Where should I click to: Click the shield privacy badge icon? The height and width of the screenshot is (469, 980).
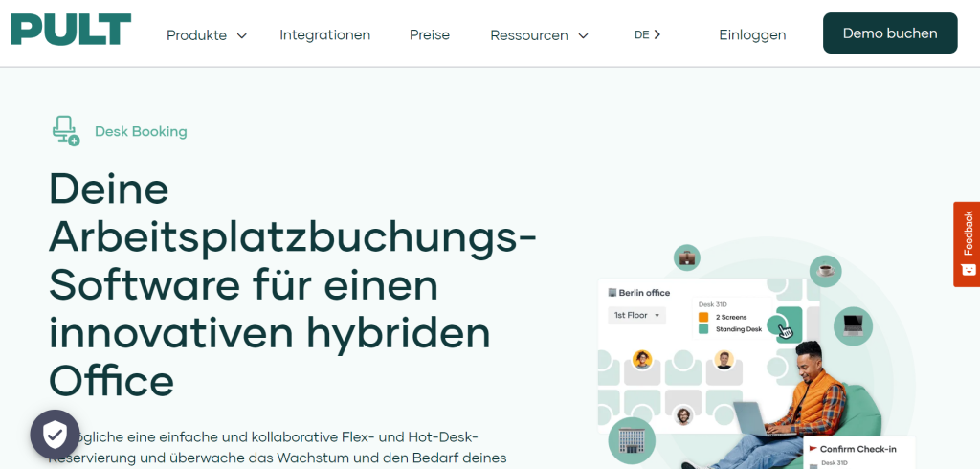(x=55, y=434)
